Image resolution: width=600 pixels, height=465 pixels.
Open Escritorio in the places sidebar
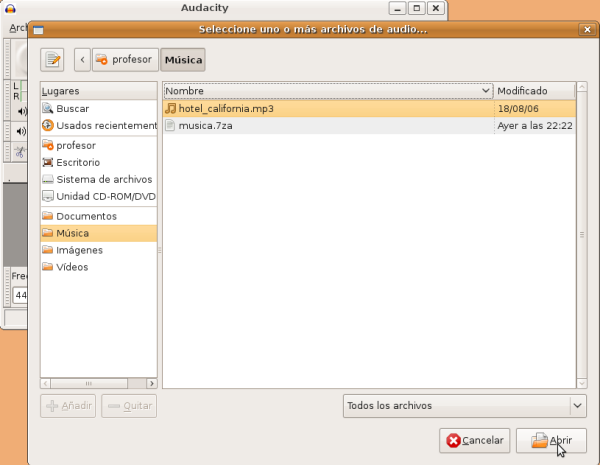(x=78, y=162)
